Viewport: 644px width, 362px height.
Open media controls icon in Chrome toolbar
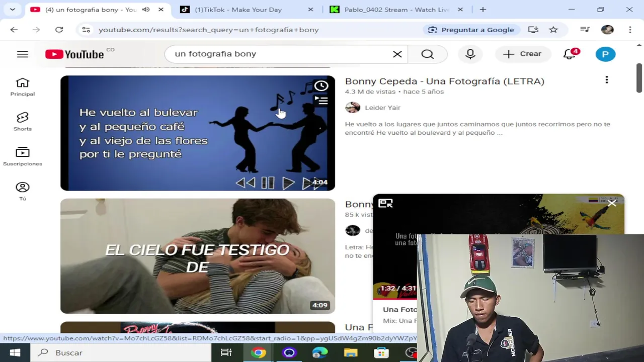pos(585,30)
